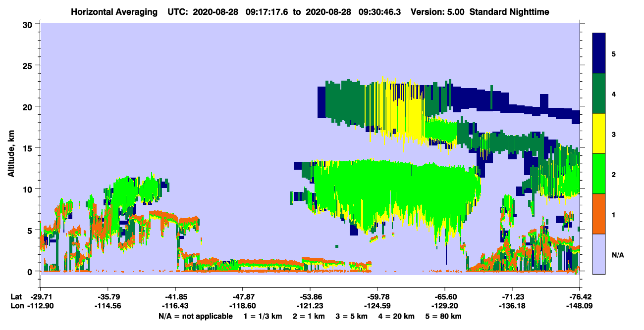Click the orange colorbar segment labeled 1
This screenshot has width=644, height=330.
pyautogui.click(x=599, y=214)
